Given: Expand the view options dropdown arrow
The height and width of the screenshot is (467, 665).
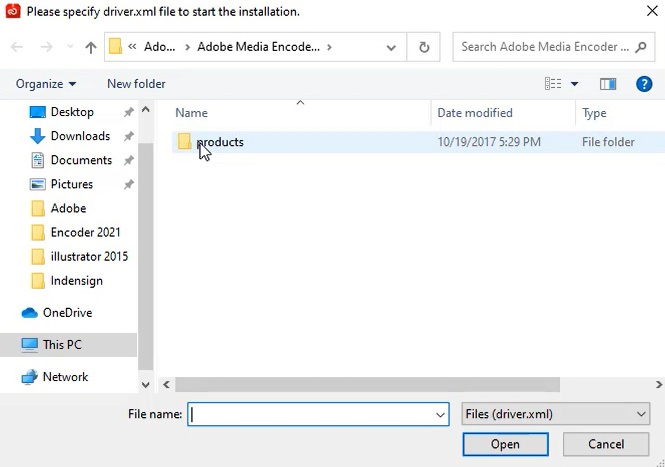Looking at the screenshot, I should point(575,84).
